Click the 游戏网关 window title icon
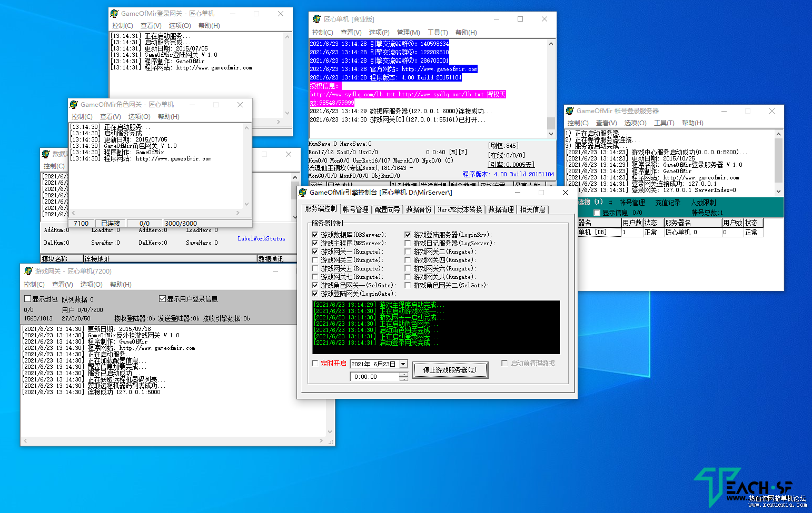This screenshot has height=513, width=812. 28,271
